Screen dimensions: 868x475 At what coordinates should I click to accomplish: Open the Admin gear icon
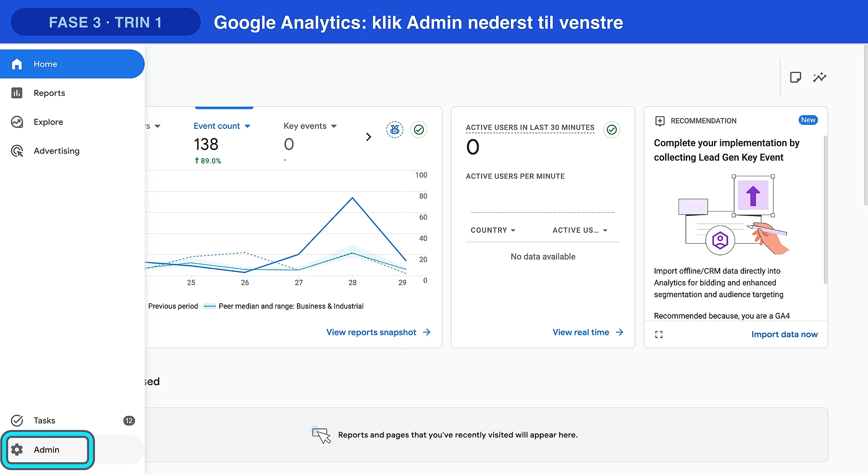coord(17,450)
